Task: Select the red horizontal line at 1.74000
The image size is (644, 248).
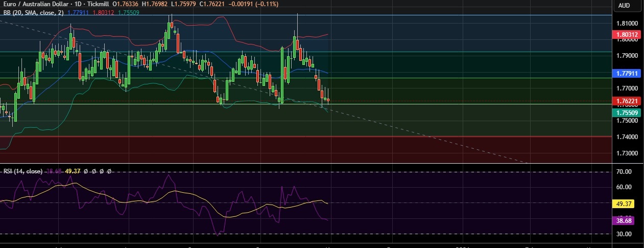Action: tap(204, 137)
